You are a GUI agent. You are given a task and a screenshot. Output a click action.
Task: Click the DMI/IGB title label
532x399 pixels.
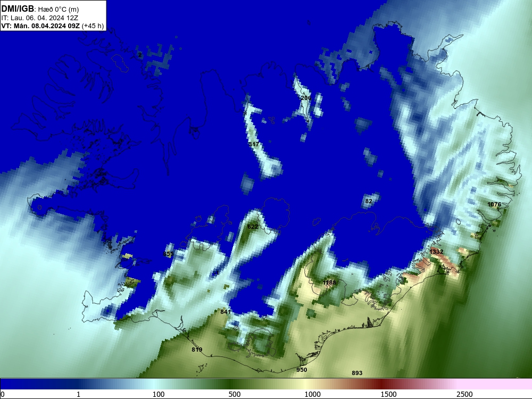(18, 9)
